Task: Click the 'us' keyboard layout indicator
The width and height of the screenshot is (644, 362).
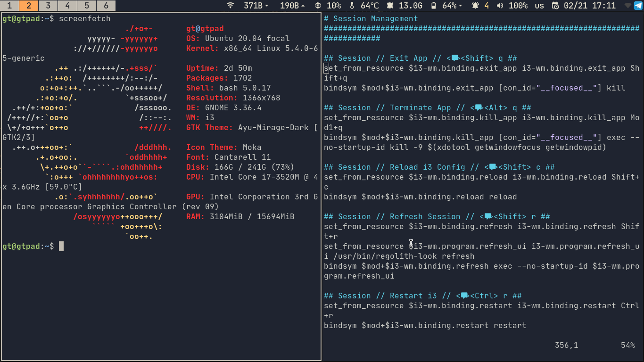Action: (539, 6)
